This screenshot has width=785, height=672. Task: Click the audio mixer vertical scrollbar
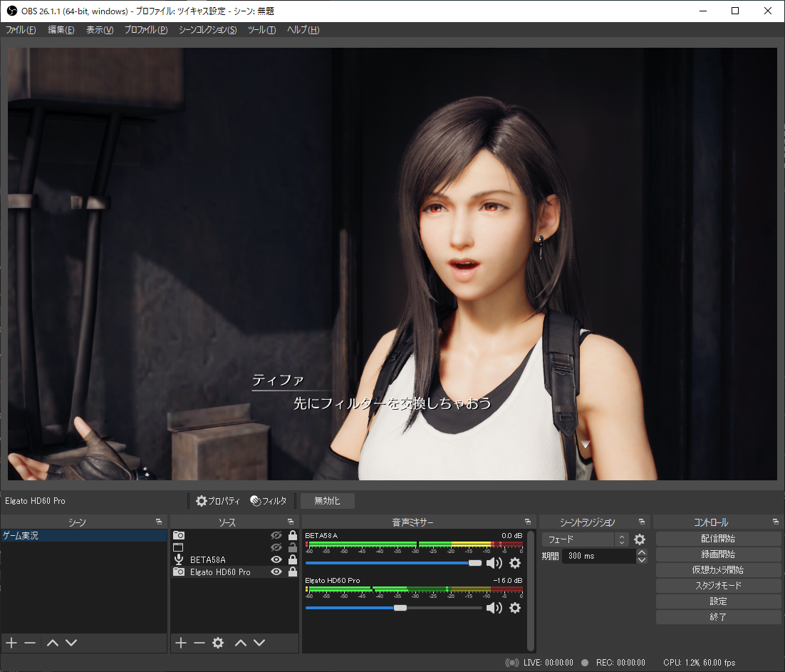[x=530, y=590]
